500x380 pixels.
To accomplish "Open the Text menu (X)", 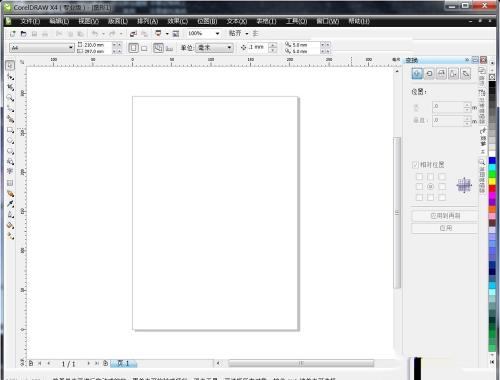I will tap(237, 21).
